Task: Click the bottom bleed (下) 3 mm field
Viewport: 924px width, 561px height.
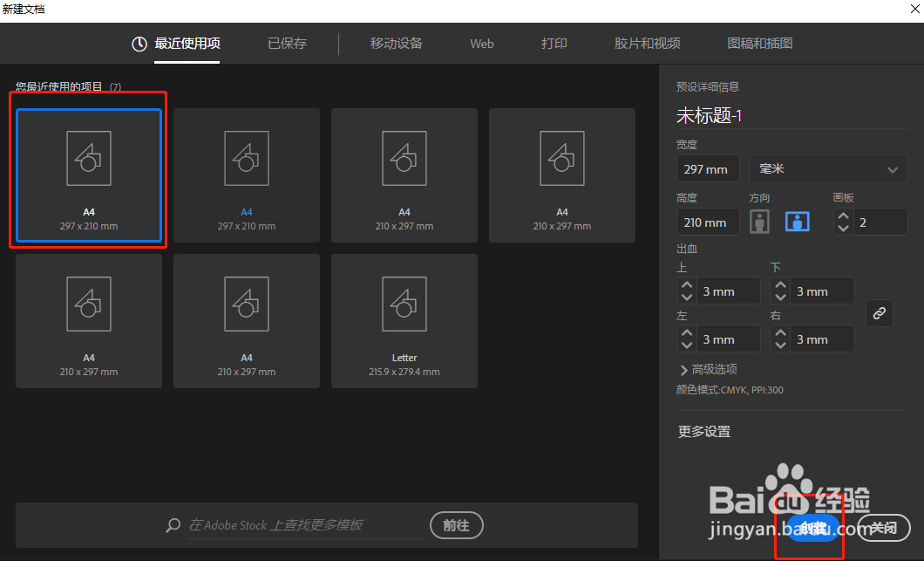Action: pyautogui.click(x=821, y=291)
